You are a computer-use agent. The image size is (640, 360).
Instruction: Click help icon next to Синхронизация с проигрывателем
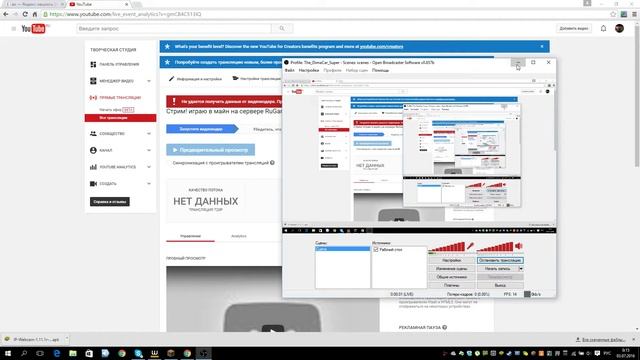tap(272, 162)
